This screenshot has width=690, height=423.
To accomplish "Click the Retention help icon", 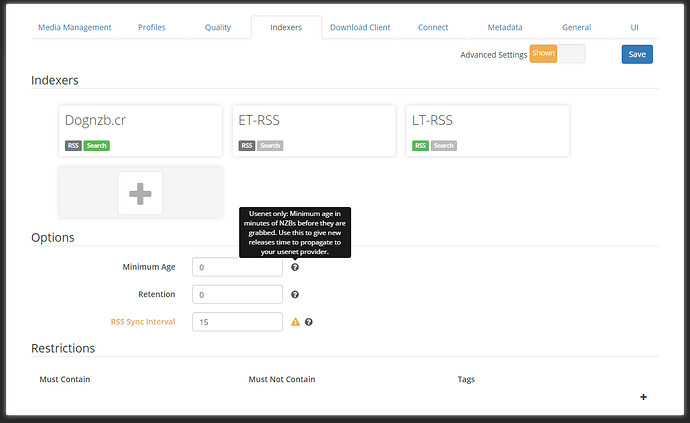I will (295, 294).
